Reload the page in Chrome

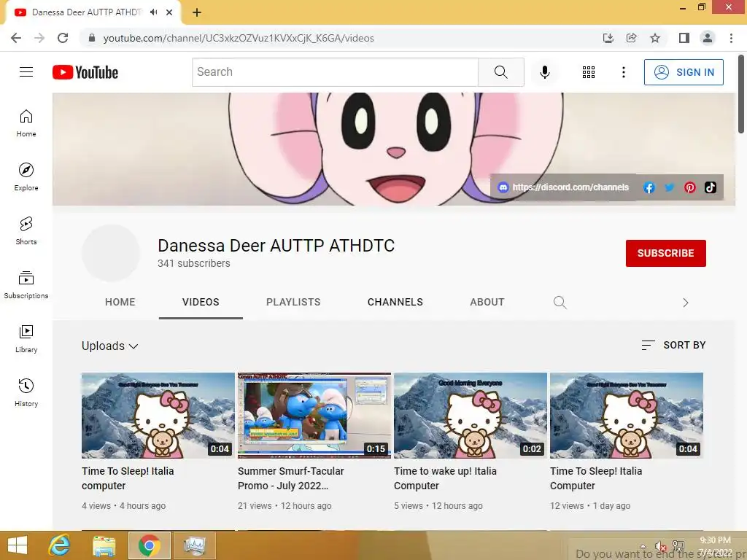click(x=63, y=38)
